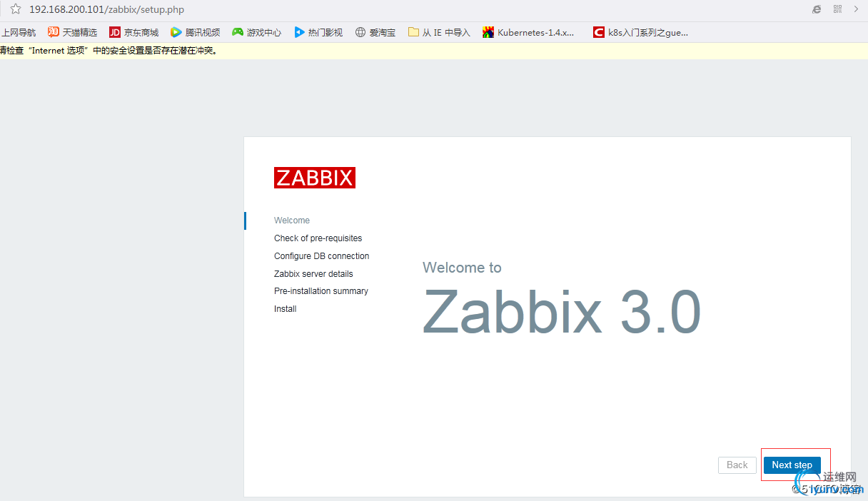Open the 从 IE 中导入 bookmarks folder
Image resolution: width=868 pixels, height=501 pixels.
(439, 32)
